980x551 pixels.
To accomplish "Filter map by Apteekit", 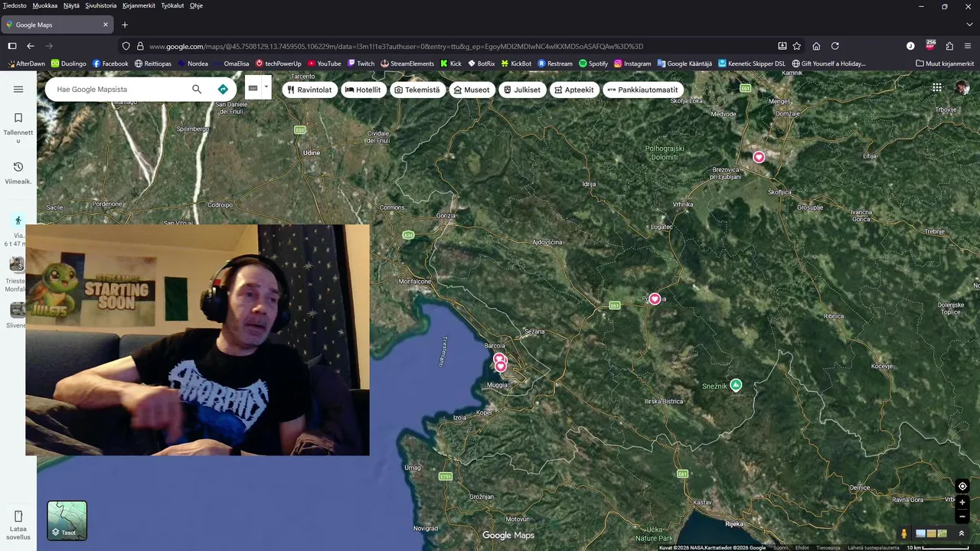I will (574, 90).
